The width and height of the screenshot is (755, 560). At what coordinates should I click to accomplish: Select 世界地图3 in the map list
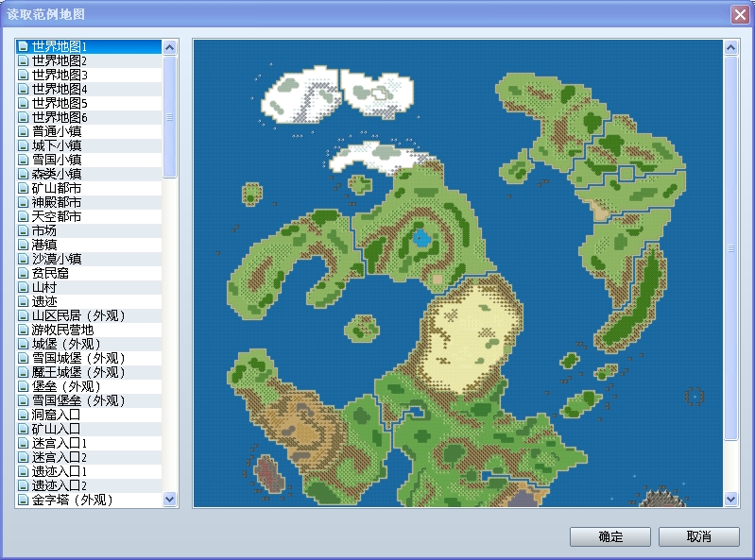click(x=89, y=75)
